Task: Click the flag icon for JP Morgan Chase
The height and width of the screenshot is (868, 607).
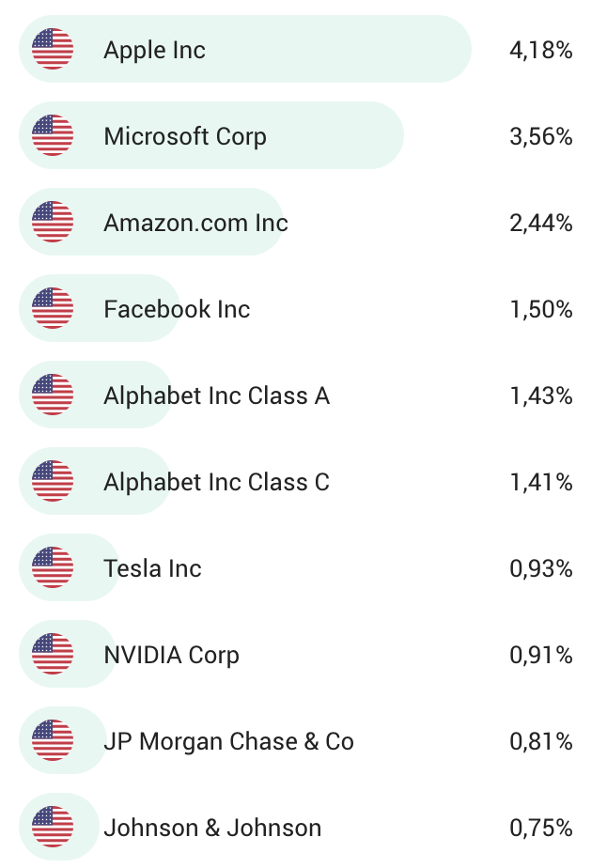Action: [x=53, y=740]
